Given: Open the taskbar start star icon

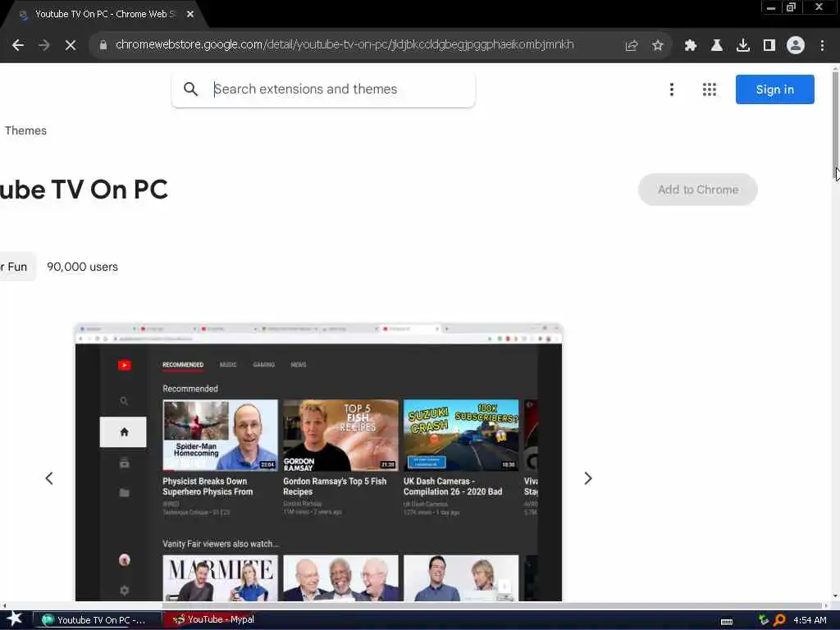Looking at the screenshot, I should click(15, 619).
